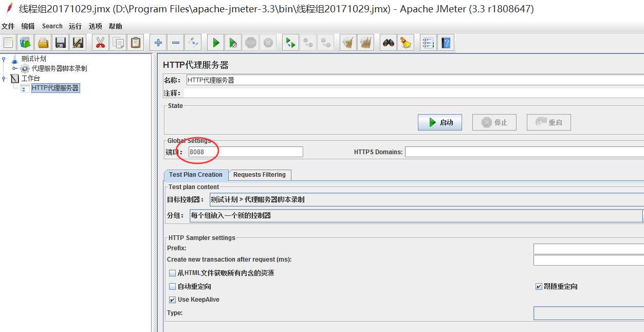Reset search with yellow broom icon
Viewport: 644px width, 332px height.
(406, 43)
